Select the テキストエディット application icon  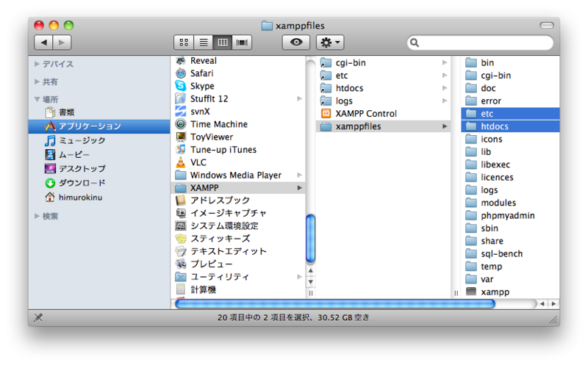click(181, 251)
